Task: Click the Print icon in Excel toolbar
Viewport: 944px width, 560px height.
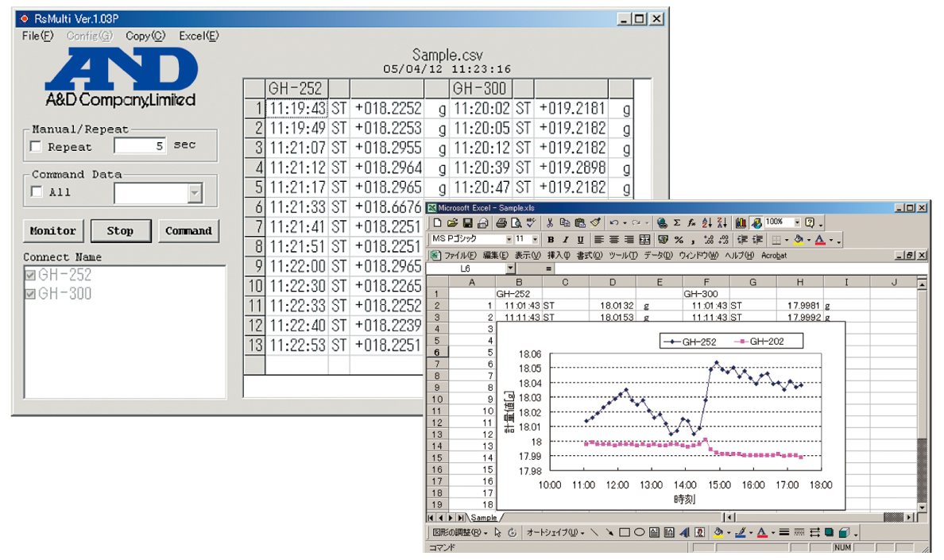Action: (502, 223)
